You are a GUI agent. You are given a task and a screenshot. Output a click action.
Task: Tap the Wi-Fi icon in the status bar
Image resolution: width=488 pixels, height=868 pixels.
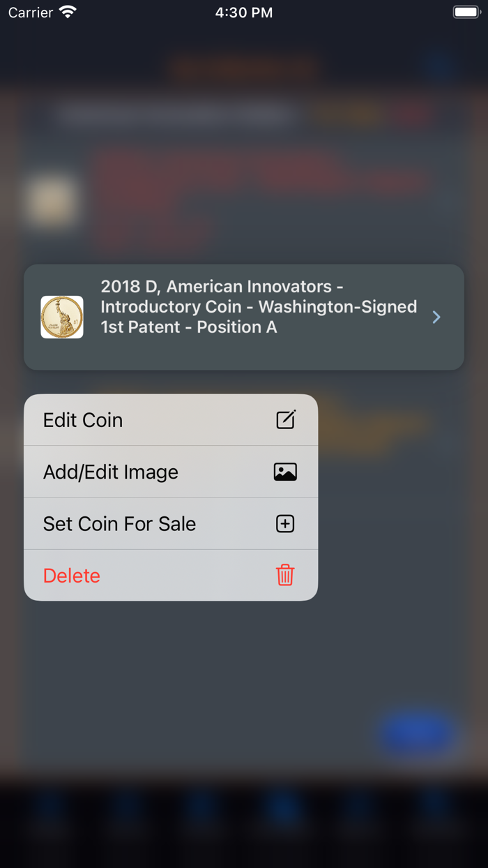coord(66,11)
